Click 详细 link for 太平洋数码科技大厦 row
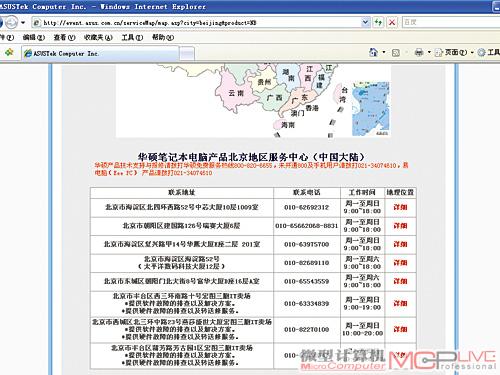 400,263
